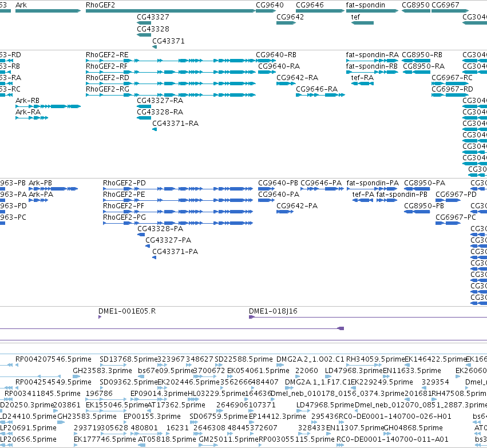Select EST SD13768.5prime
This screenshot has width=487, height=448.
click(x=113, y=365)
